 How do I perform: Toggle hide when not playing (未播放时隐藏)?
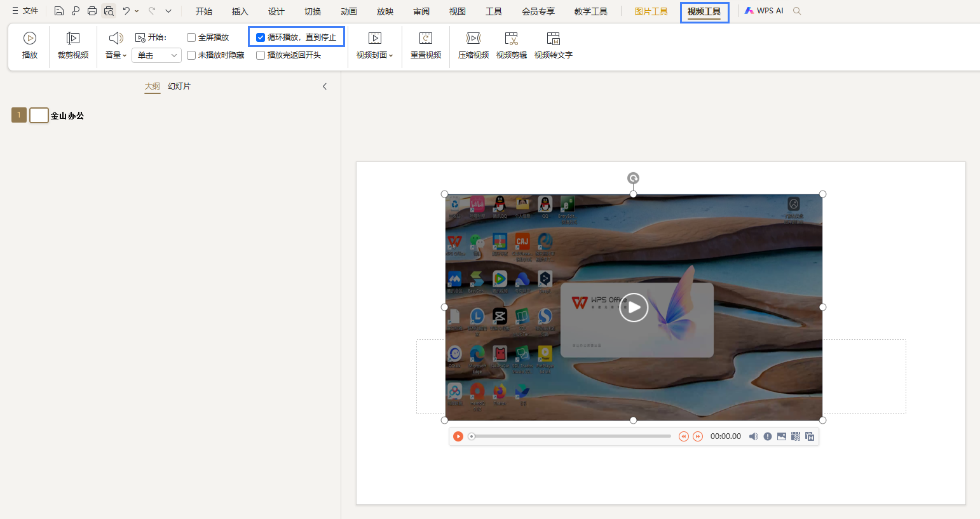pyautogui.click(x=191, y=55)
